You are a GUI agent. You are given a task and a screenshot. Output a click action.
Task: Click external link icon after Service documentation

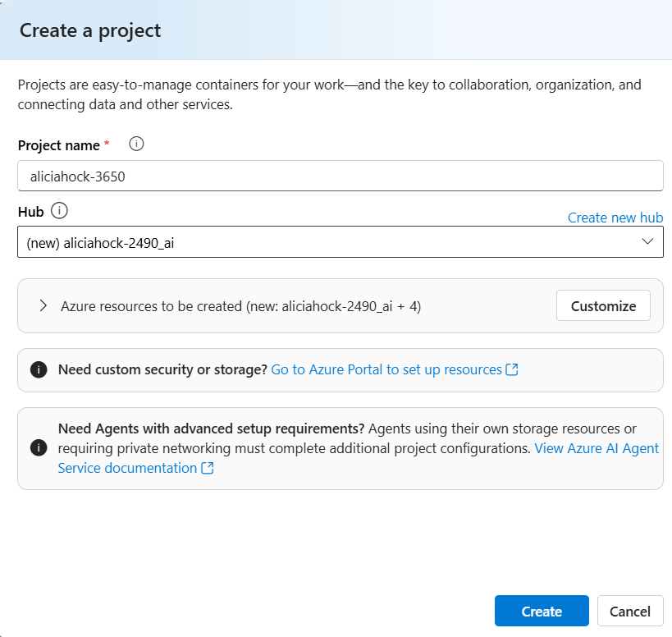pos(208,468)
